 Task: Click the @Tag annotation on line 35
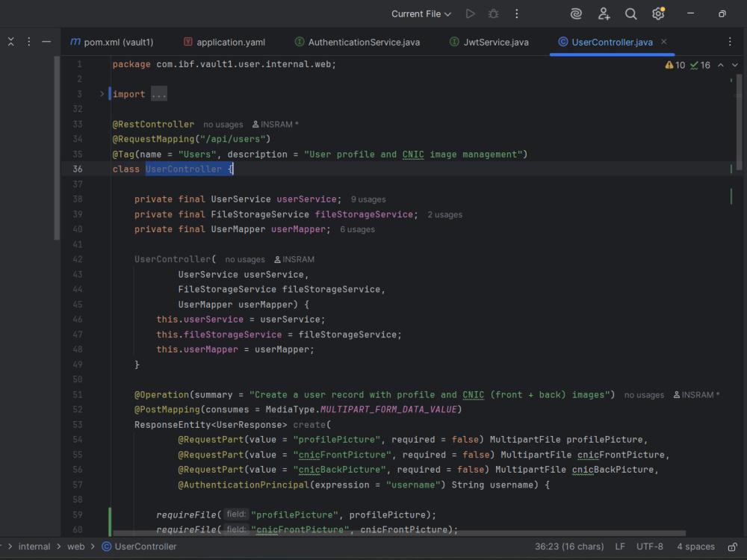(123, 155)
